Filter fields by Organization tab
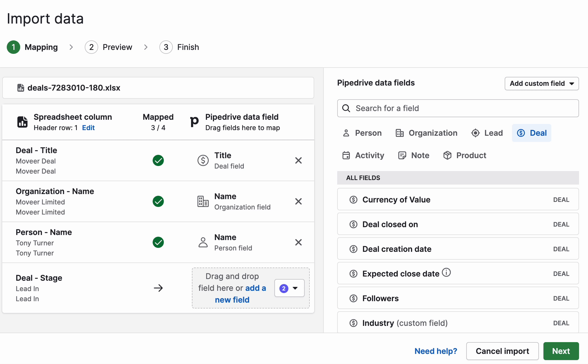This screenshot has height=364, width=588. (426, 133)
